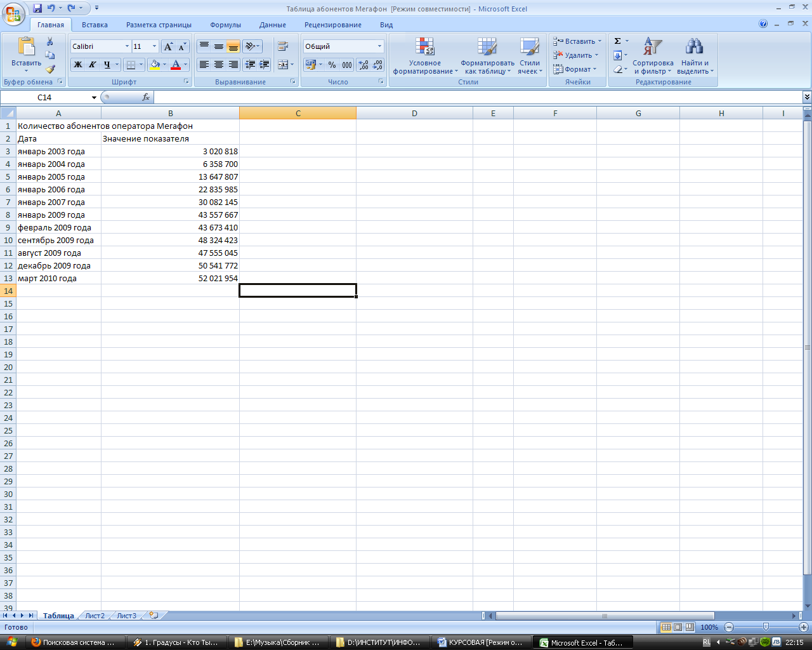Viewport: 812px width, 650px height.
Task: Open the round Office button menu
Action: point(14,13)
